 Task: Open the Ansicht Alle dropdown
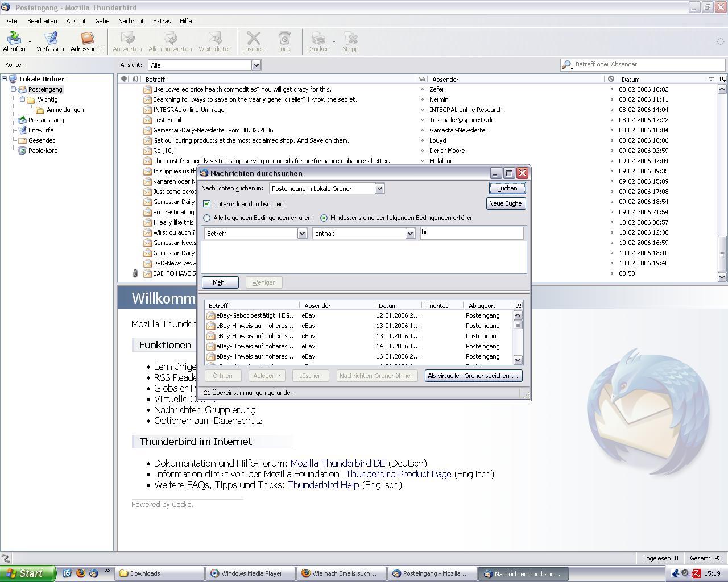pyautogui.click(x=204, y=65)
